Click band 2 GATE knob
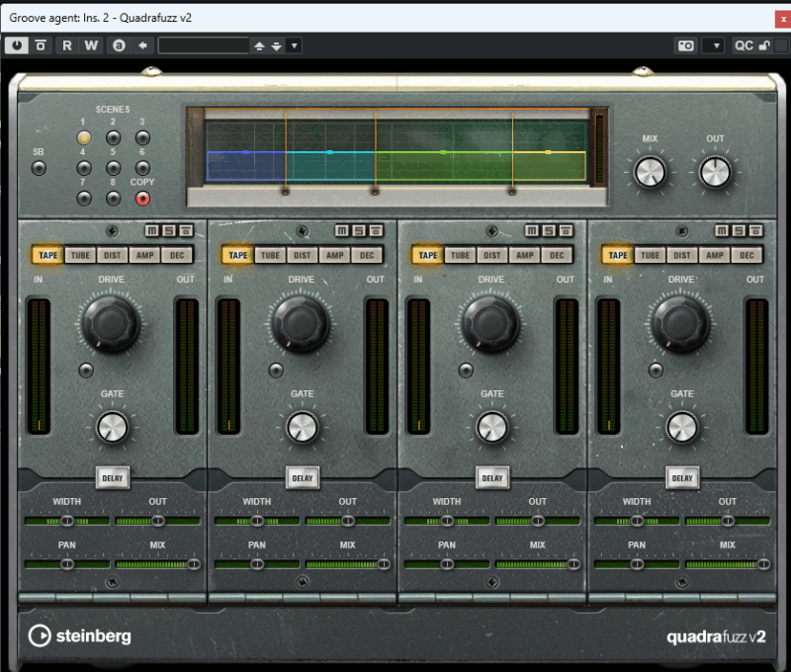 [x=302, y=428]
